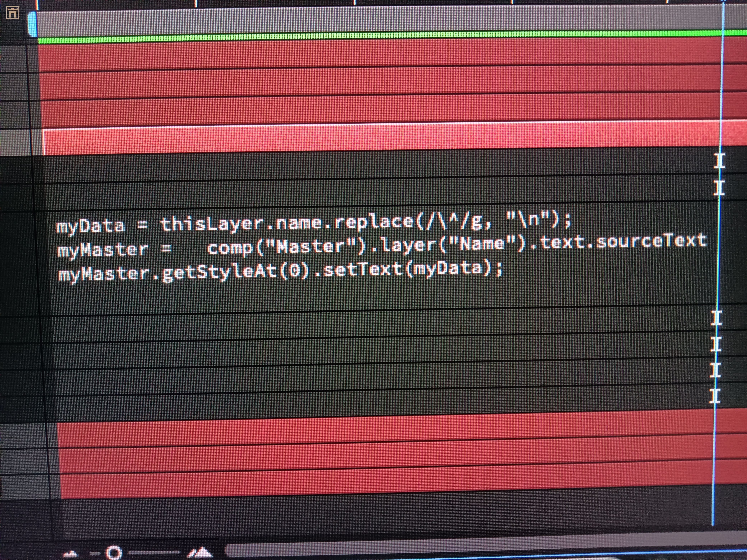Viewport: 747px width, 560px height.
Task: Select the second I-beam marker from top
Action: 719,188
